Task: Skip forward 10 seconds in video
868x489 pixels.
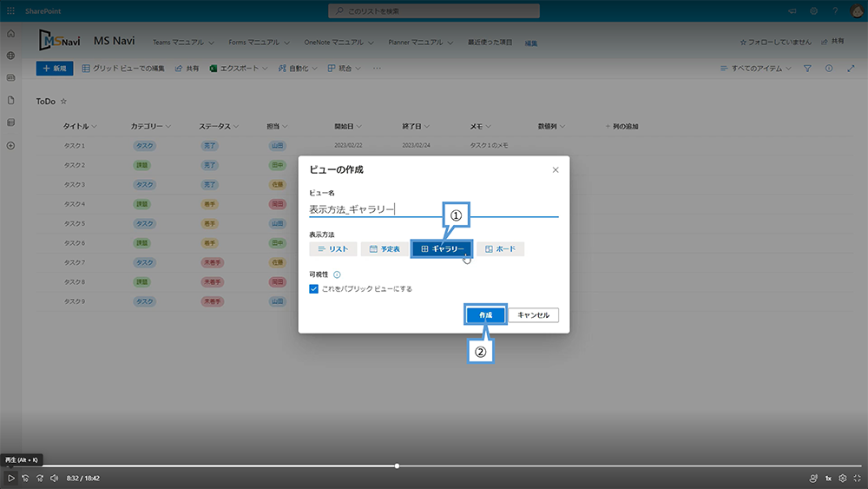Action: coord(40,478)
